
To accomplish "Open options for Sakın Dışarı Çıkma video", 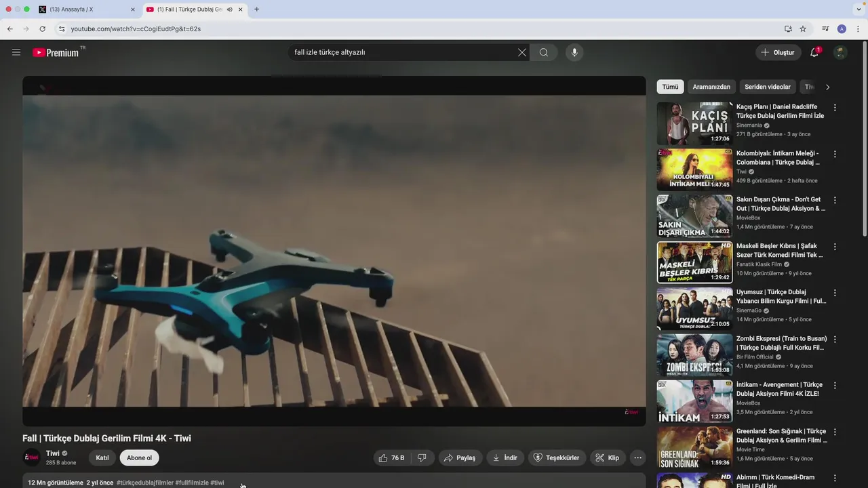I will coord(835,201).
